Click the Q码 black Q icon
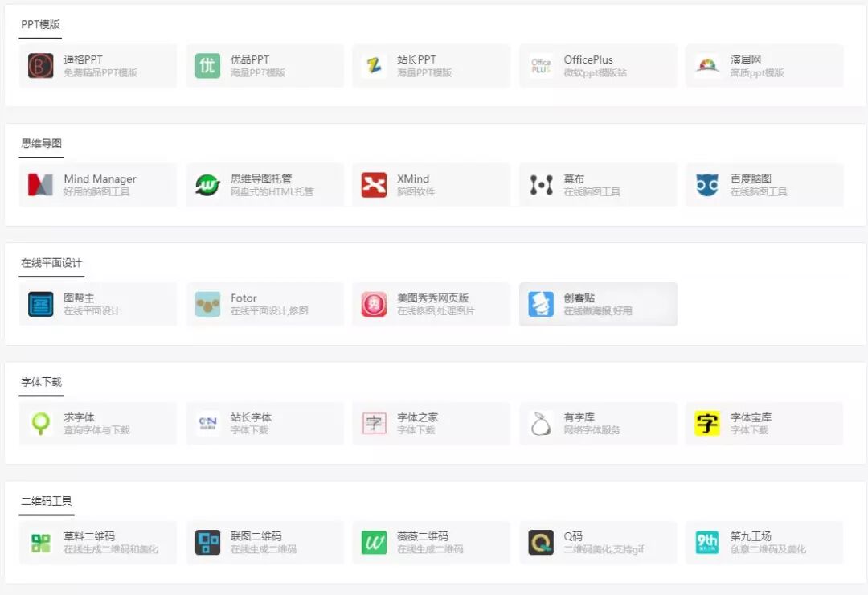 tap(541, 543)
